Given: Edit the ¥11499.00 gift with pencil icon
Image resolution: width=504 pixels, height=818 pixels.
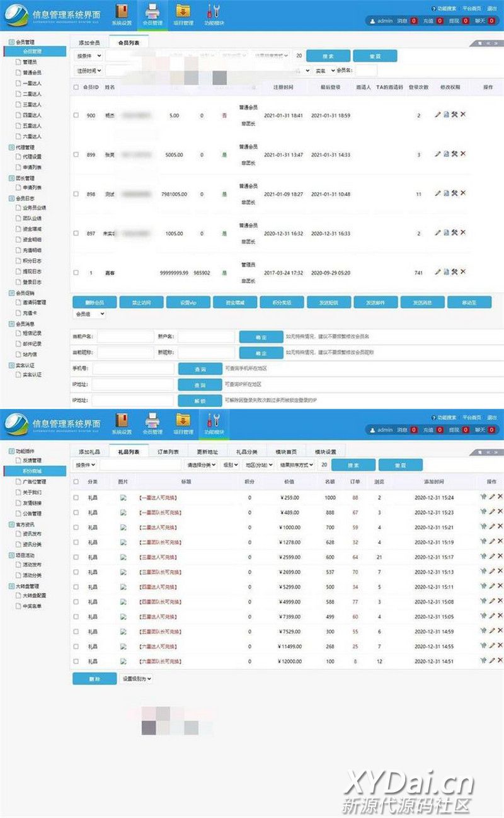Looking at the screenshot, I should (492, 646).
